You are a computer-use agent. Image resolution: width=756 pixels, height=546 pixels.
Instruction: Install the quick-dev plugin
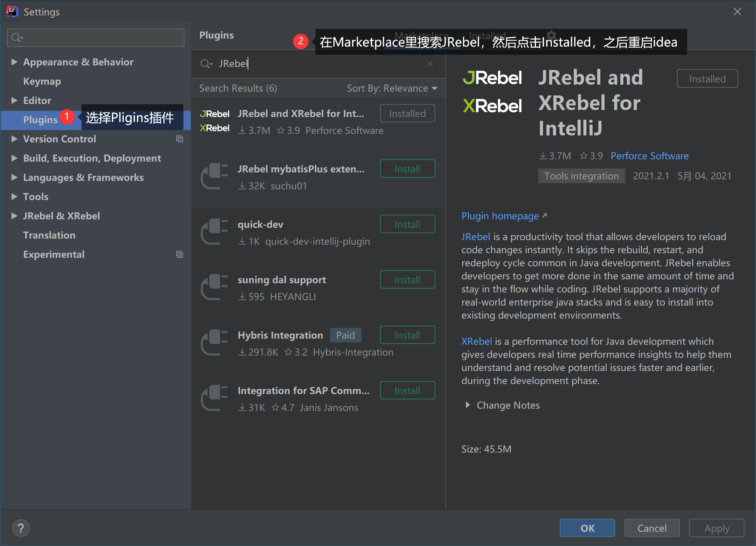coord(407,224)
